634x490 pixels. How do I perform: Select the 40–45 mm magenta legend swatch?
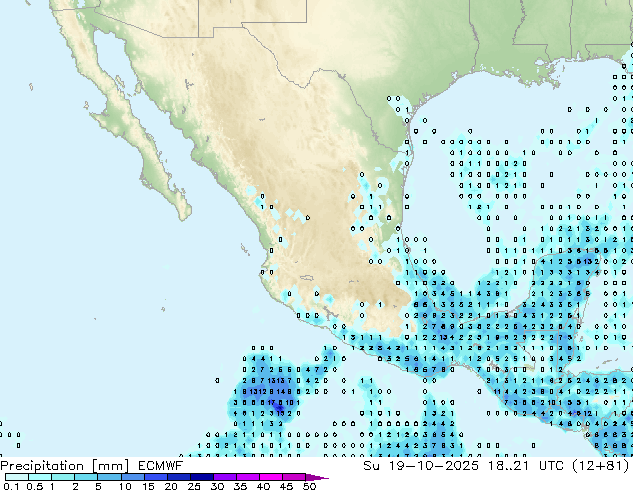[271, 477]
